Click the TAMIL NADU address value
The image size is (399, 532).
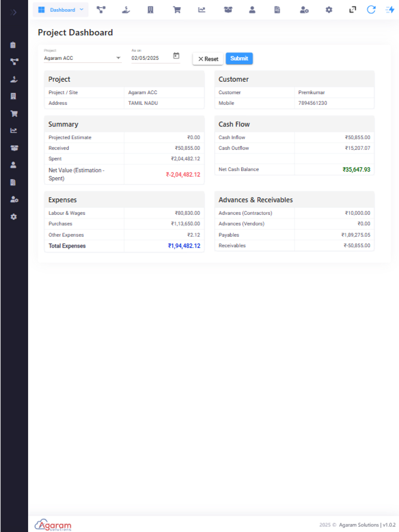pos(143,103)
